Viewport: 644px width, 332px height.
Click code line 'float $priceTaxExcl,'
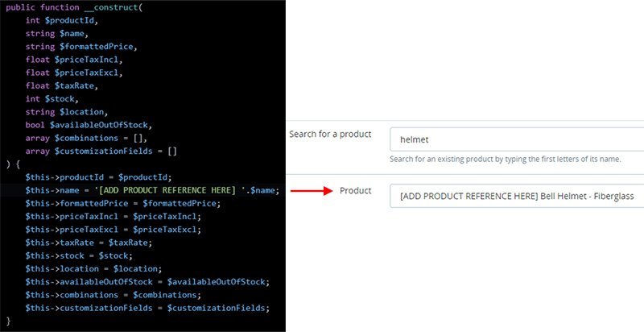pyautogui.click(x=74, y=73)
